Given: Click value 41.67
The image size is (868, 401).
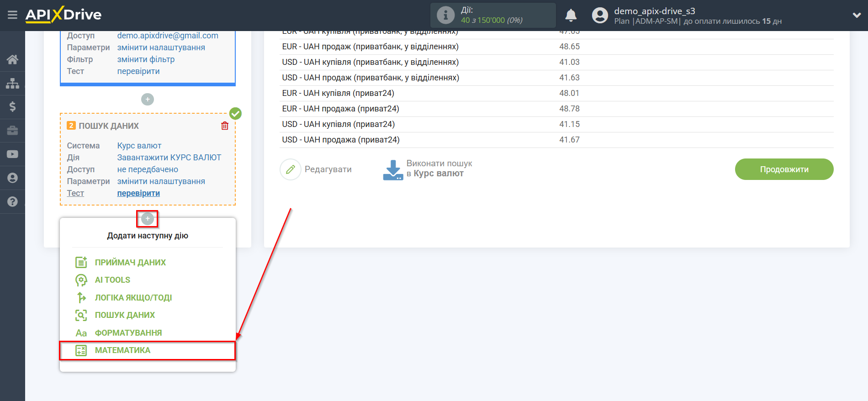Looking at the screenshot, I should (569, 140).
